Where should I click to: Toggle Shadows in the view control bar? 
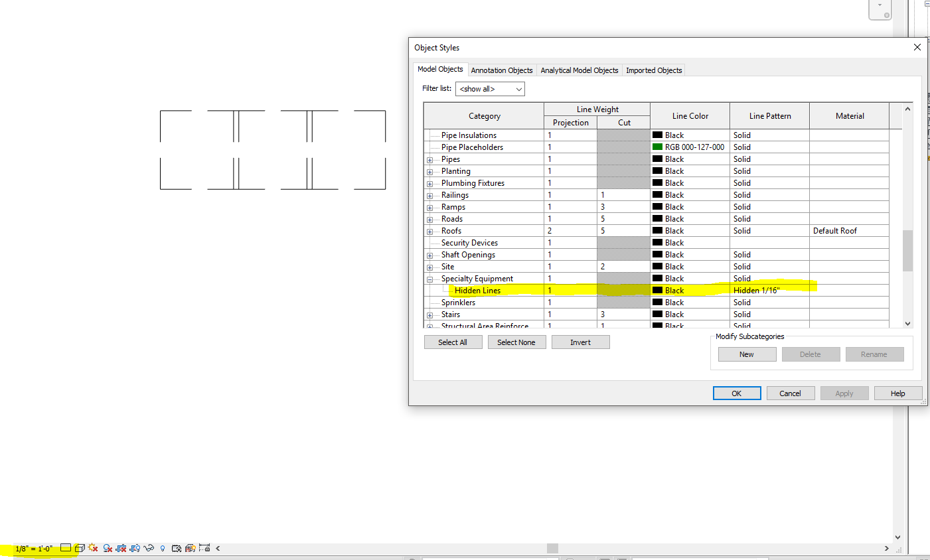point(107,548)
